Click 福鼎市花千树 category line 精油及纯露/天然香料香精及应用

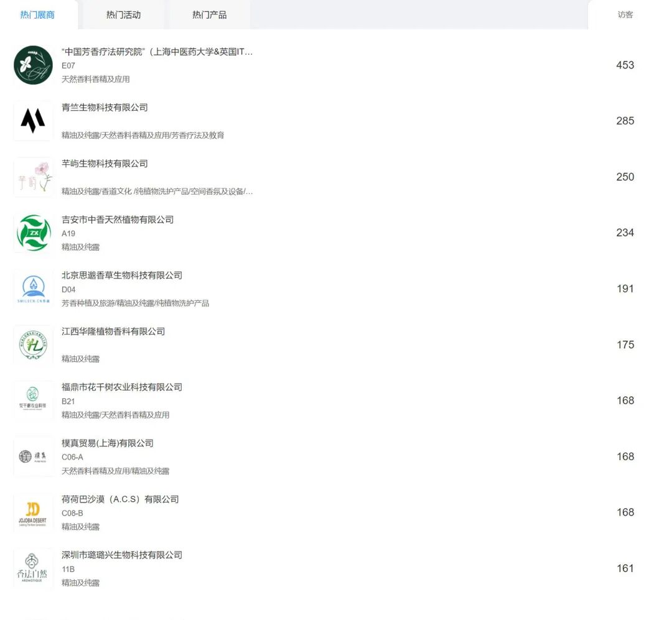tap(115, 415)
